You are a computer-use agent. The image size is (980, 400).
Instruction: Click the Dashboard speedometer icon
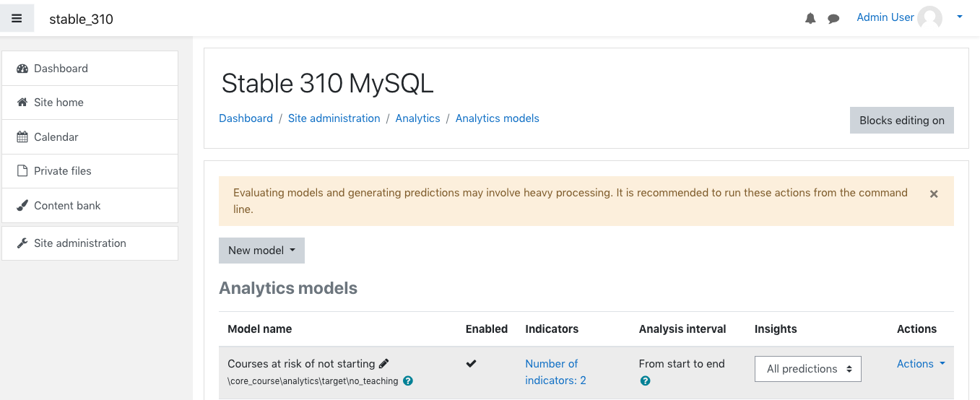22,69
